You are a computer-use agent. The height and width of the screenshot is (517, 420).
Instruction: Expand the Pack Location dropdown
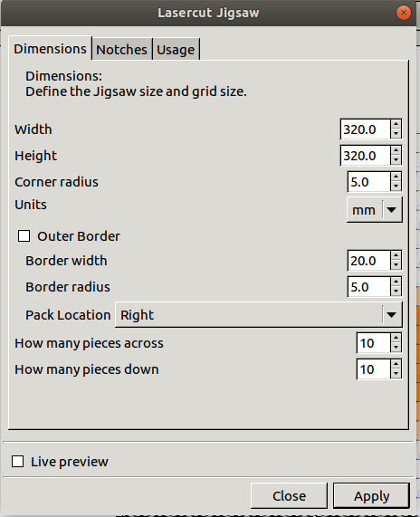click(259, 315)
